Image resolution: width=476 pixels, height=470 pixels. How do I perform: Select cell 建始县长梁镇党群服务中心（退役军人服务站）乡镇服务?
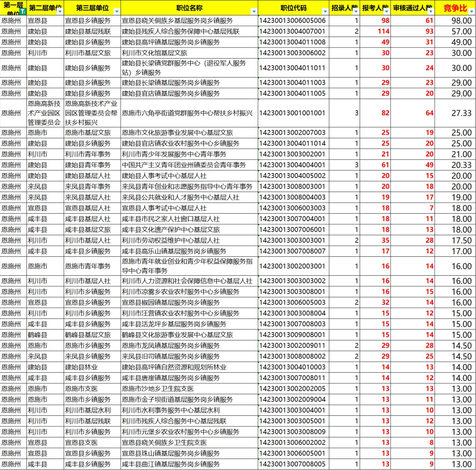click(x=189, y=68)
